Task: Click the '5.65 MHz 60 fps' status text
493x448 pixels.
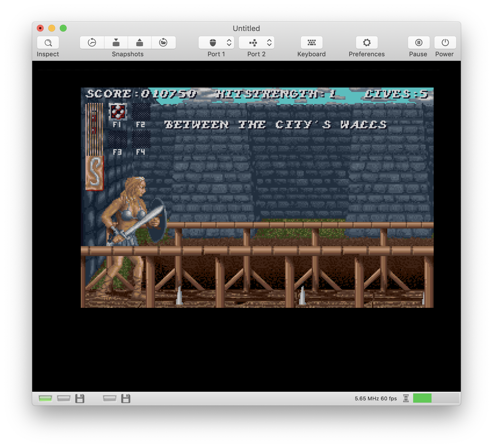Action: point(376,399)
